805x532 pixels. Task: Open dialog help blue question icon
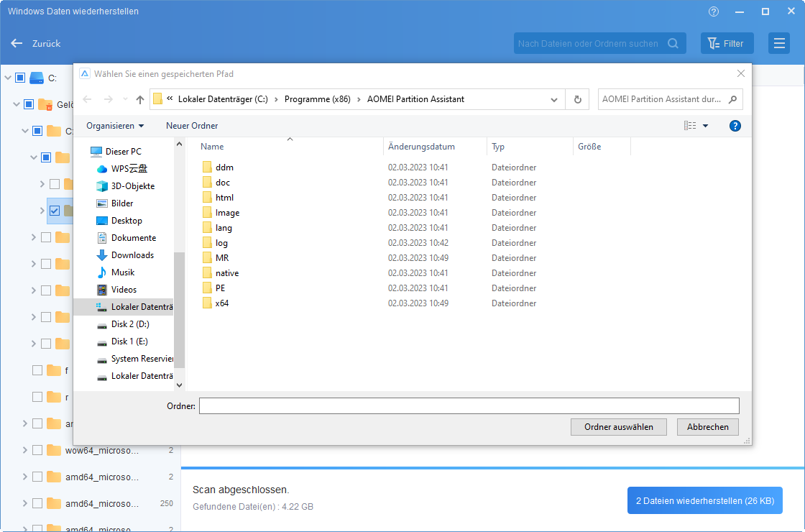pos(735,126)
